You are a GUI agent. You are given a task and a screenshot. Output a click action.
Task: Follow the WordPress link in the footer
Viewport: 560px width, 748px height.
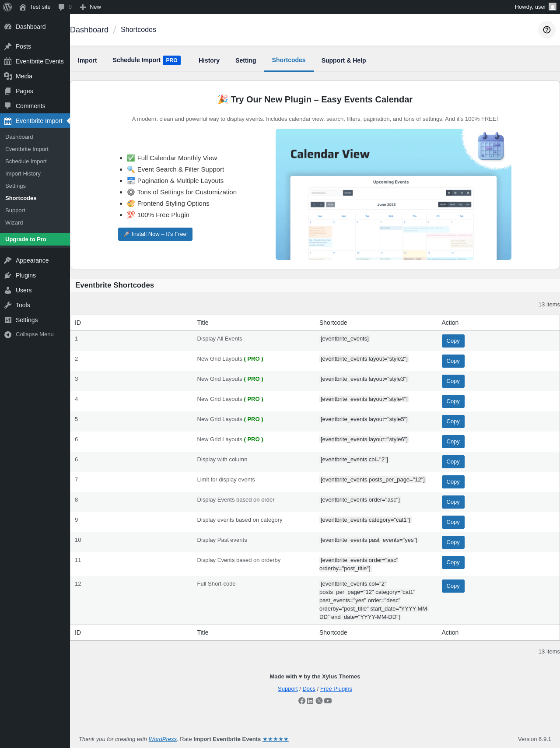tap(163, 739)
